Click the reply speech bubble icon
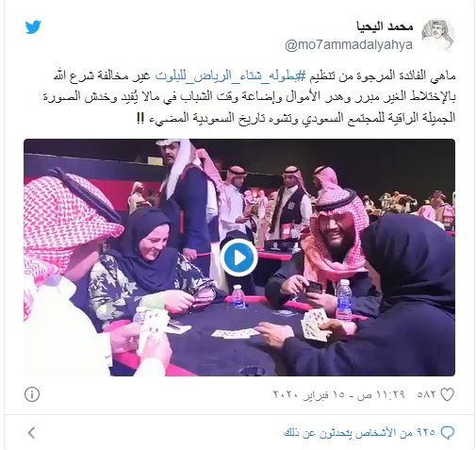The width and height of the screenshot is (476, 450). [447, 433]
